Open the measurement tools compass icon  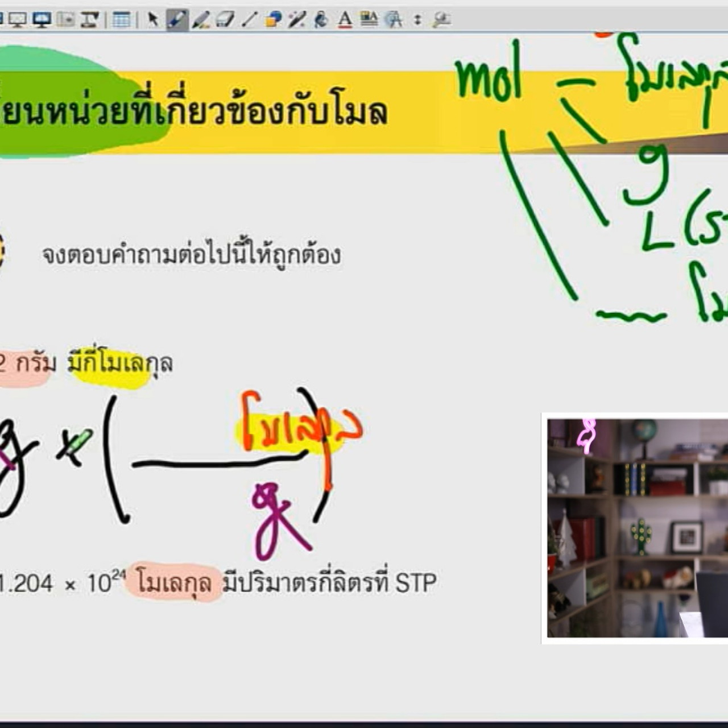pyautogui.click(x=393, y=20)
